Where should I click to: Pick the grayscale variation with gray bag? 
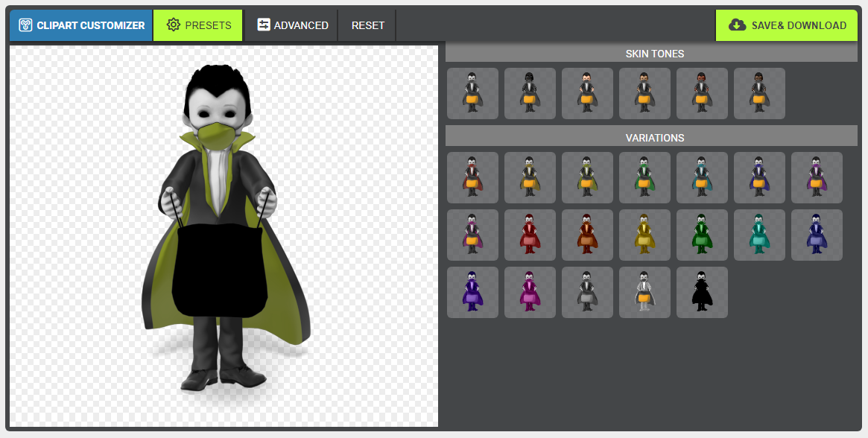pos(587,293)
